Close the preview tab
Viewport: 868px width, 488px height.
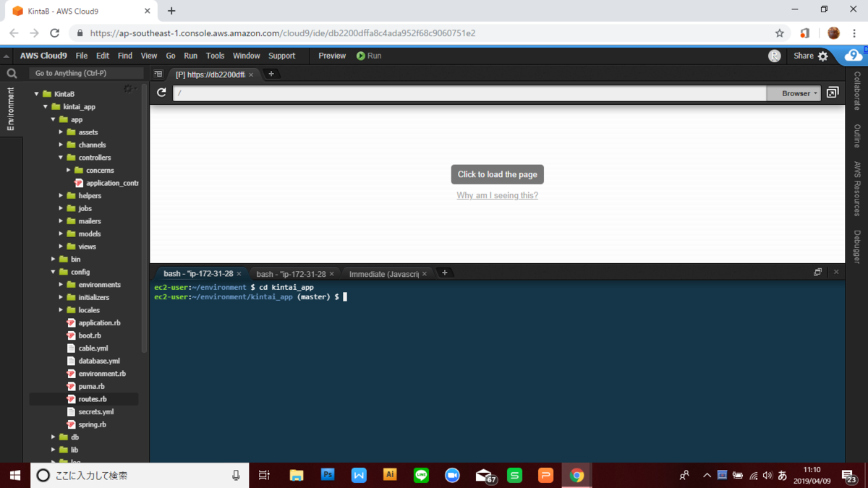click(x=251, y=74)
